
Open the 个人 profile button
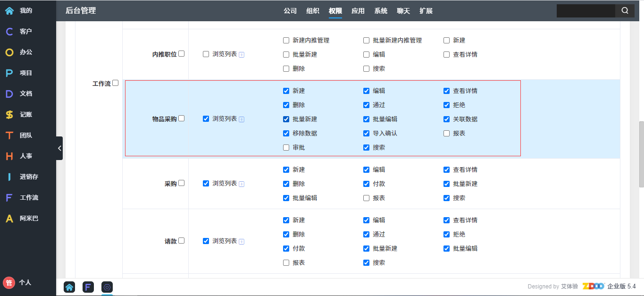[x=17, y=282]
